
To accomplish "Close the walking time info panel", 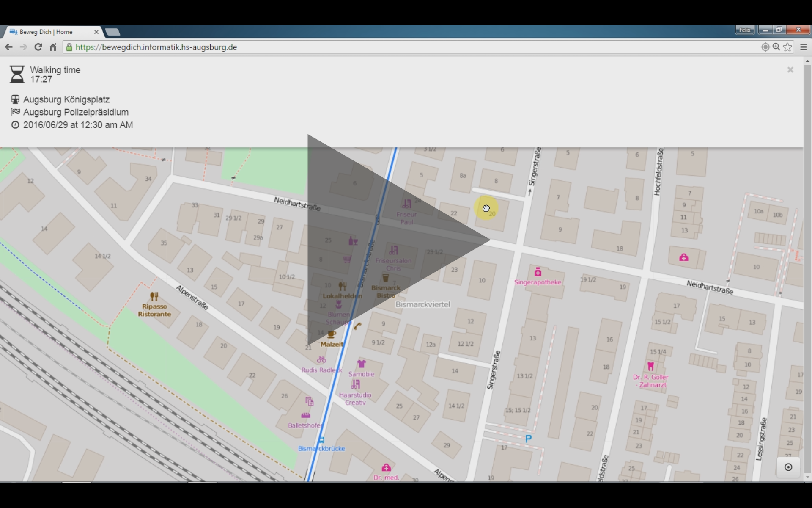I will [x=790, y=70].
